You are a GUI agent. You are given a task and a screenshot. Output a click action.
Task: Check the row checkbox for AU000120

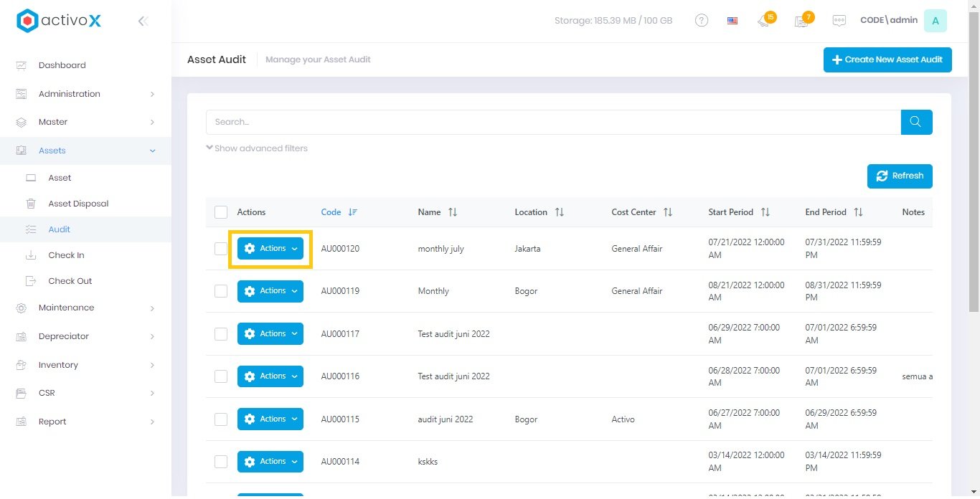click(221, 249)
